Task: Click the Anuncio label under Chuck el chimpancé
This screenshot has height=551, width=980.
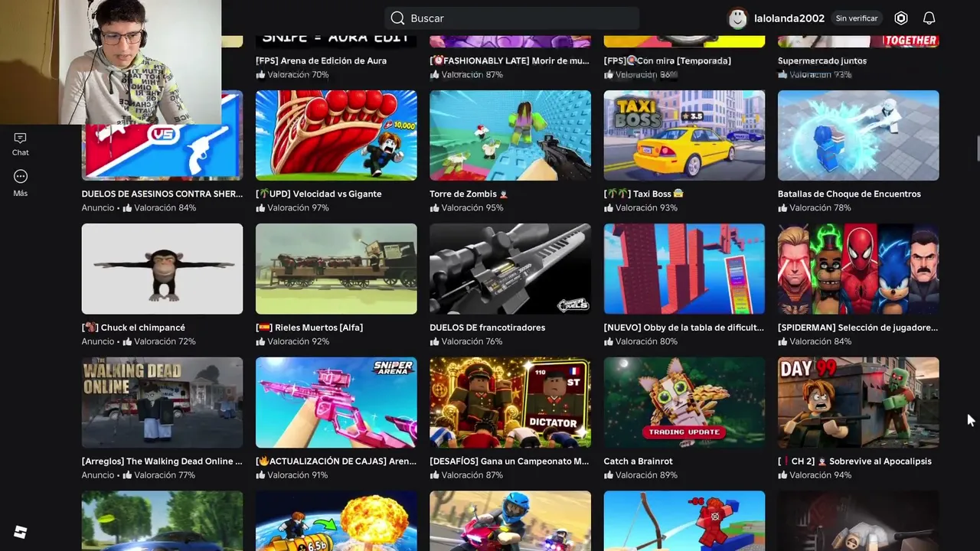Action: (x=98, y=342)
